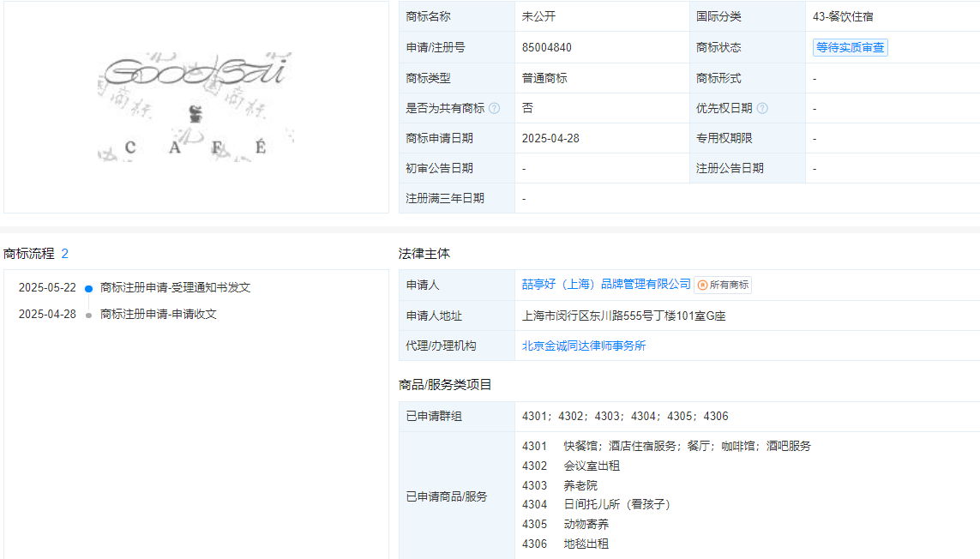Click the orange icon in 所有商标 button
The image size is (980, 559).
click(x=702, y=286)
